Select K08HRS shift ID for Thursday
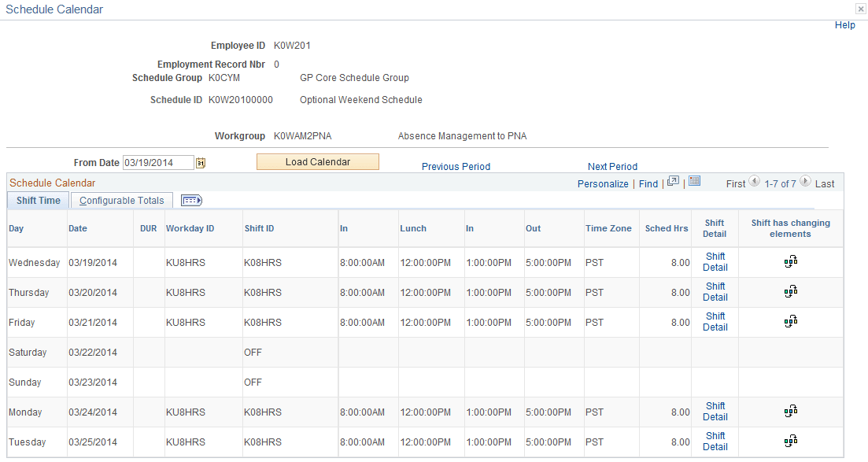 [263, 293]
